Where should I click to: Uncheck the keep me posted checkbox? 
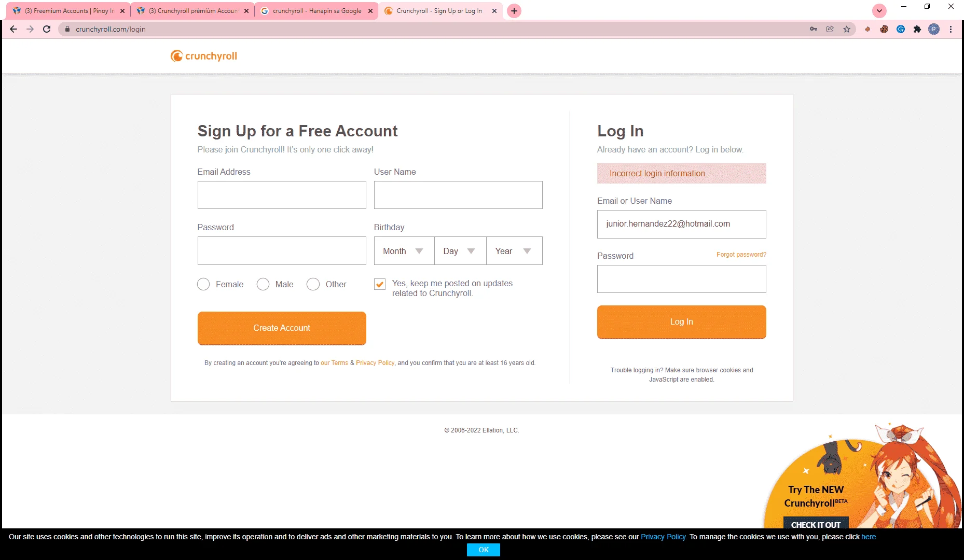pyautogui.click(x=380, y=284)
